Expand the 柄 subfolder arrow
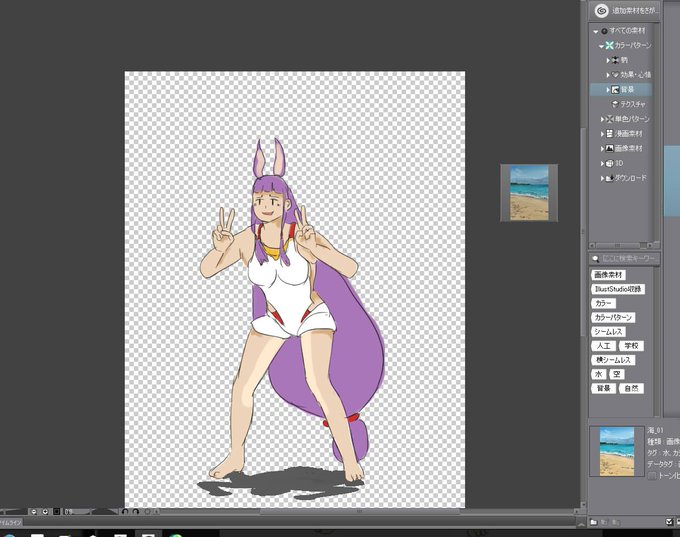 coord(608,60)
